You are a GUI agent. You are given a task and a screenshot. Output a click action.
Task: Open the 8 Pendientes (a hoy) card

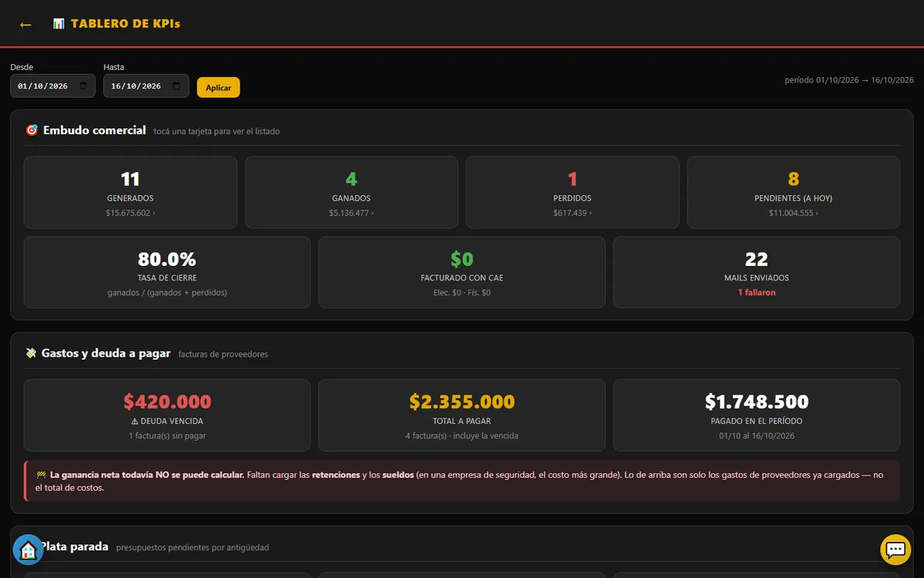(x=793, y=193)
